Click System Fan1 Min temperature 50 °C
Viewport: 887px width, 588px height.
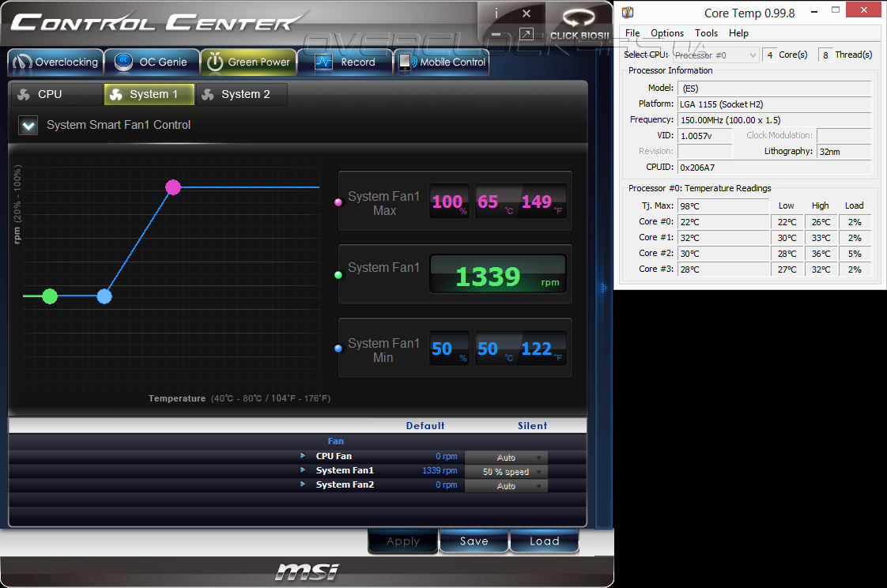coord(494,349)
